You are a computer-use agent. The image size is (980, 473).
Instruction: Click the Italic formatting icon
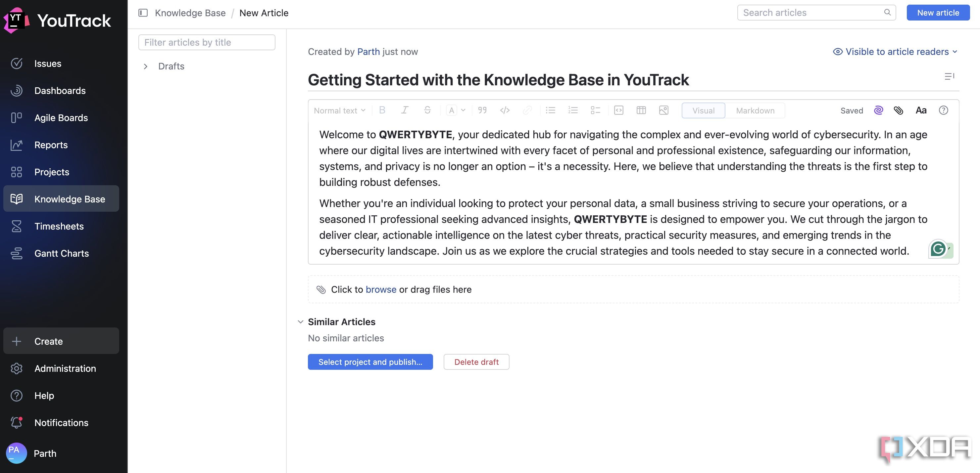(x=404, y=110)
